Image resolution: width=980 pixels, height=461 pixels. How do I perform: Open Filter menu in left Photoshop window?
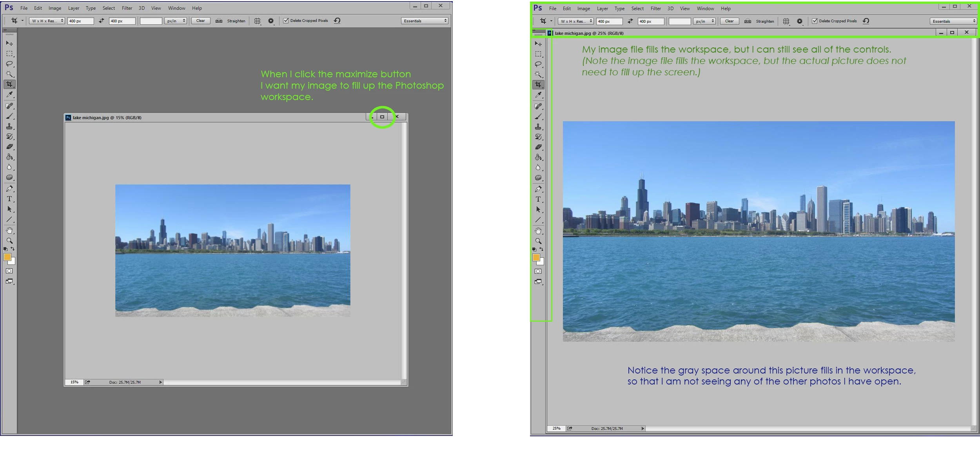point(127,8)
